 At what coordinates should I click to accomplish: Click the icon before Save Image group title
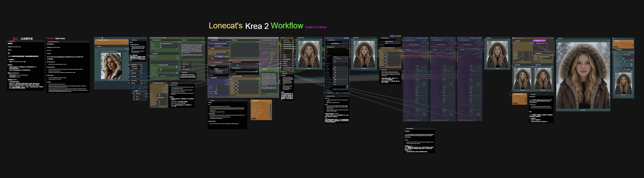tap(613, 38)
